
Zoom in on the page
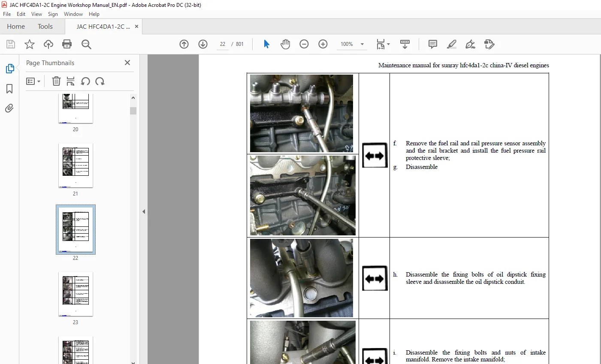tap(323, 44)
